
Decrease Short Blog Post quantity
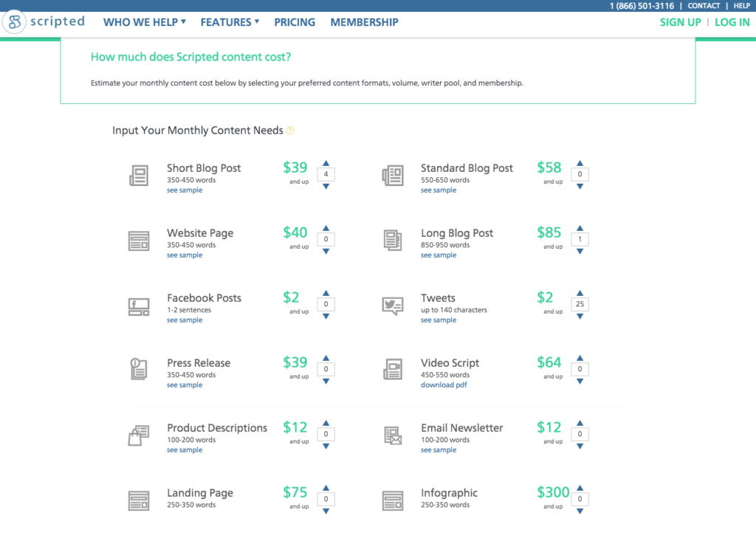(326, 186)
